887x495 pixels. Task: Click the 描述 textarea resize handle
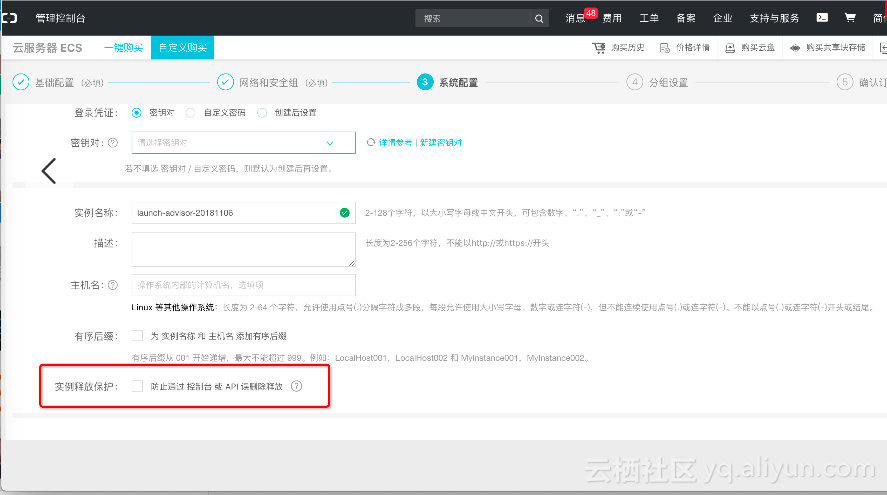click(352, 262)
